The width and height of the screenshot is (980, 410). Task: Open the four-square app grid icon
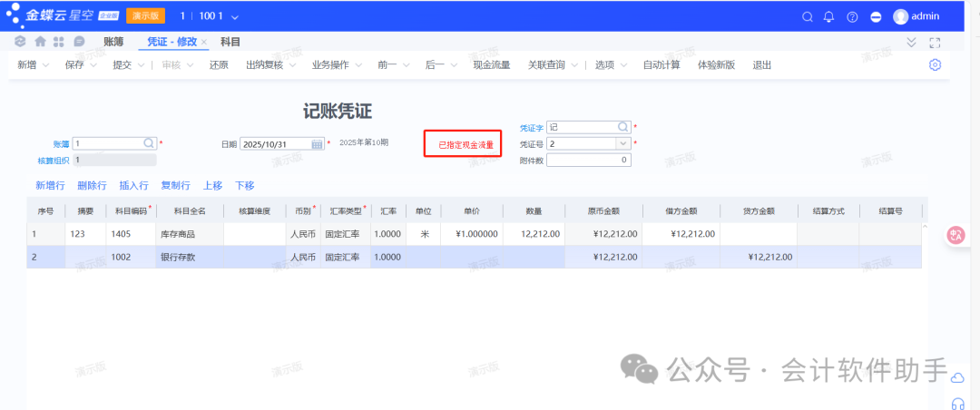tap(59, 42)
